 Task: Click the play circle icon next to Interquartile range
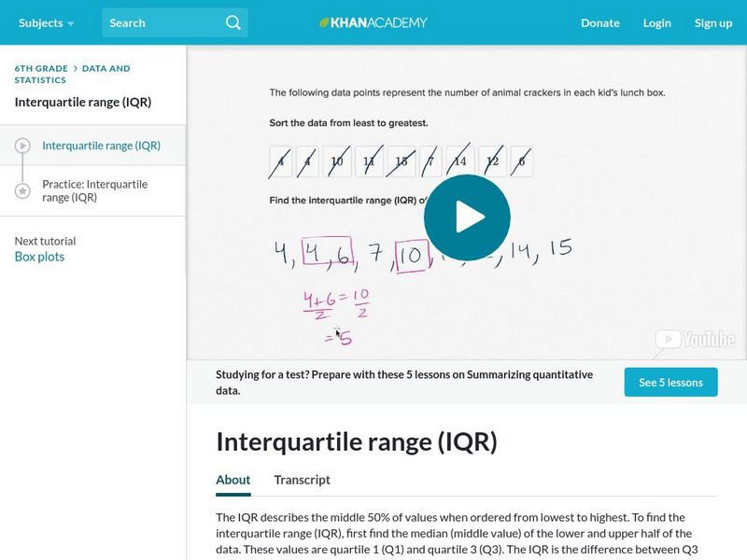click(23, 145)
